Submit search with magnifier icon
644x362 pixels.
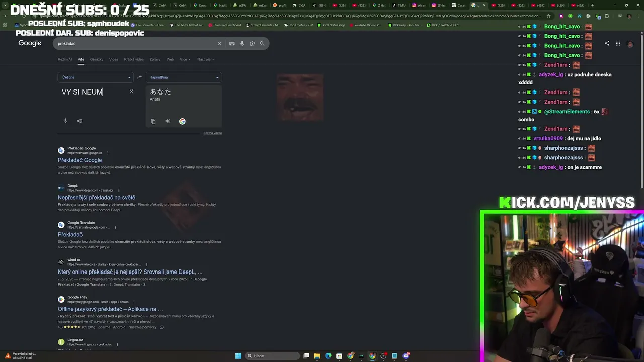(262, 44)
